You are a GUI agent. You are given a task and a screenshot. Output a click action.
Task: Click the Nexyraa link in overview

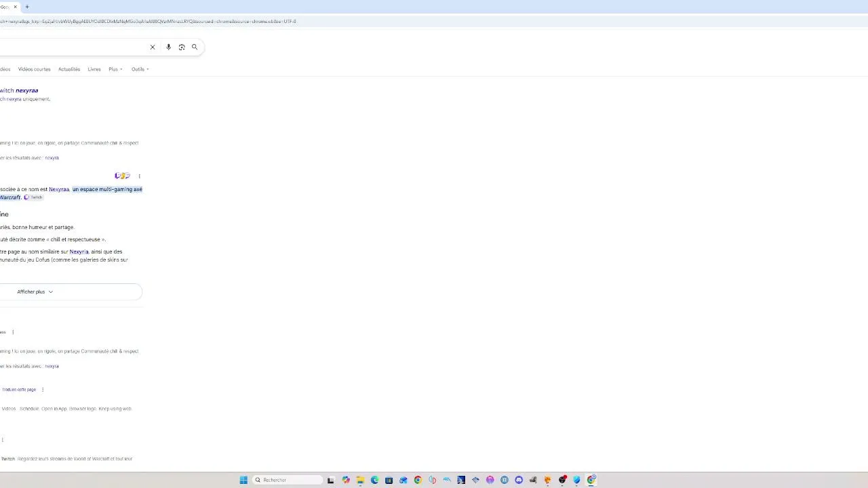[59, 189]
